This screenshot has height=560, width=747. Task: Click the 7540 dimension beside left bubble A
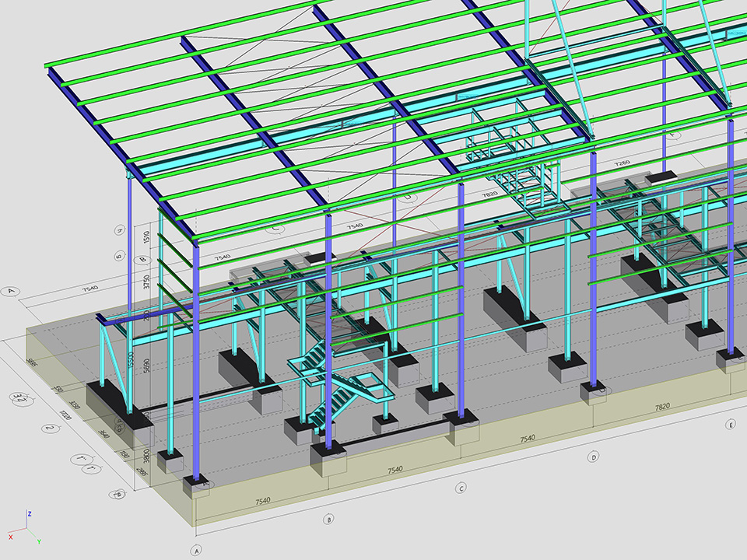click(x=89, y=289)
